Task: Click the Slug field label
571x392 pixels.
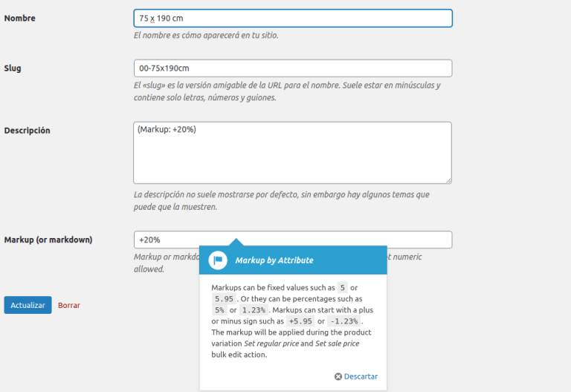Action: (13, 68)
